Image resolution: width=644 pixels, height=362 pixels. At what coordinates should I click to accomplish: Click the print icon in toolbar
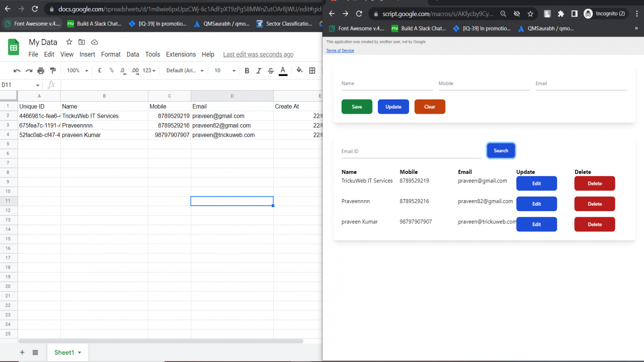(41, 71)
